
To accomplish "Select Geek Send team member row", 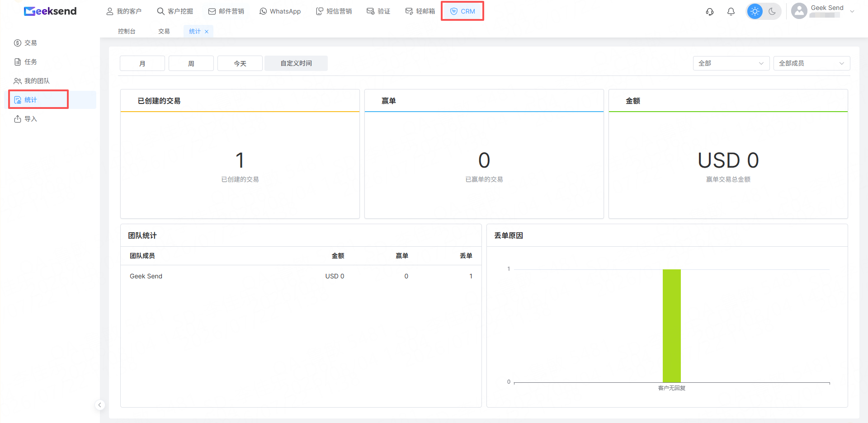I will click(x=301, y=276).
